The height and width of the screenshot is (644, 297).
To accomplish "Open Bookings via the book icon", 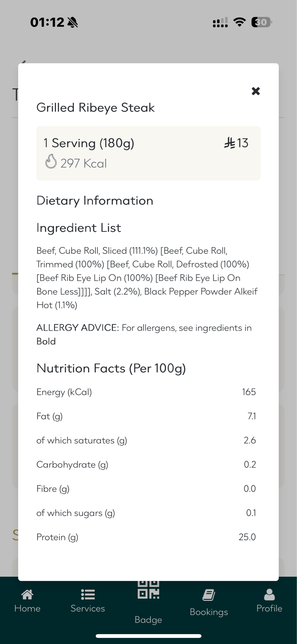I will (209, 595).
